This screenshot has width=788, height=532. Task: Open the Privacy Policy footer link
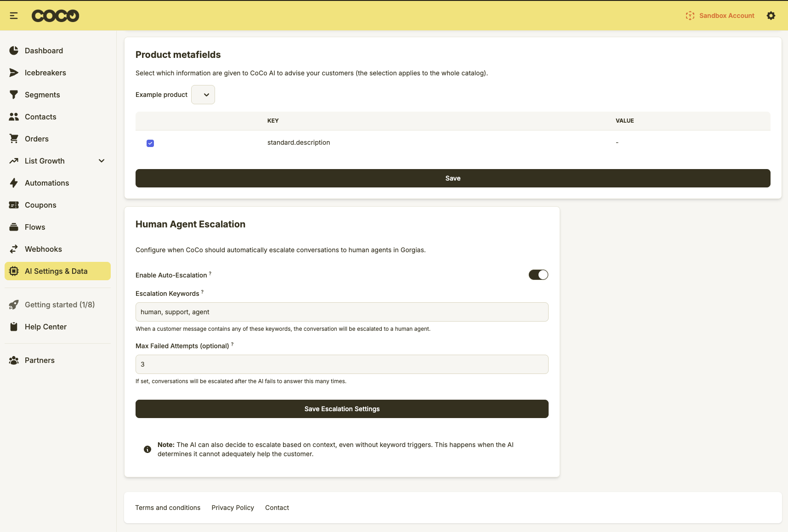(x=232, y=508)
